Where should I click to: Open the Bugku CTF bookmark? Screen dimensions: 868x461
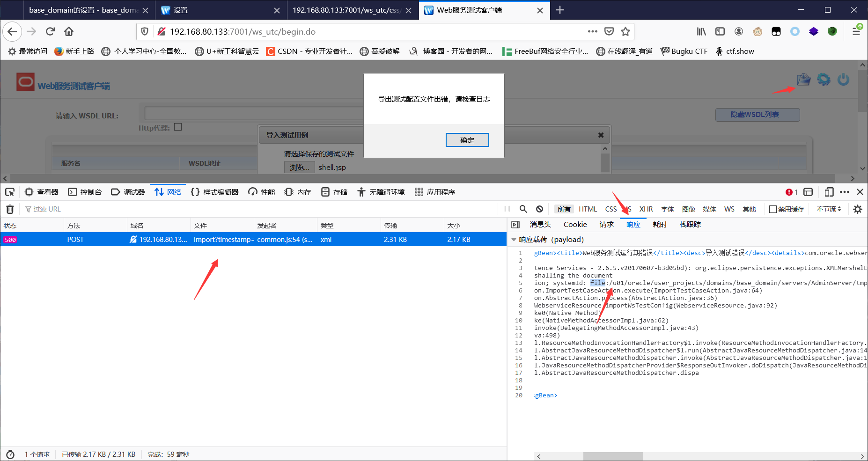[x=684, y=51]
